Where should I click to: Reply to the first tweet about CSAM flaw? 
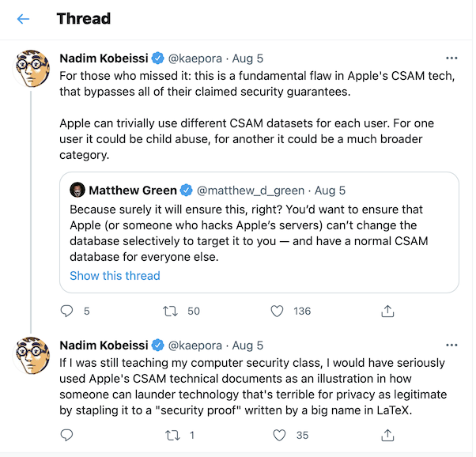[67, 312]
